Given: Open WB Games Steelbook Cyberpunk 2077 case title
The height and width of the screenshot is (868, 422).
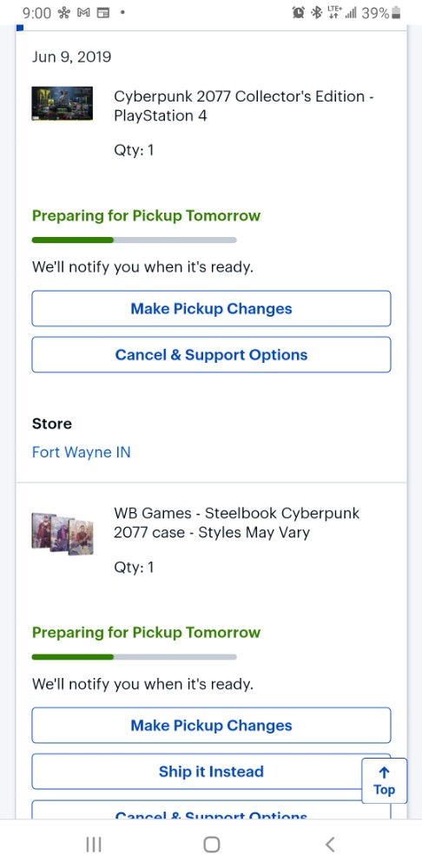Looking at the screenshot, I should [236, 523].
